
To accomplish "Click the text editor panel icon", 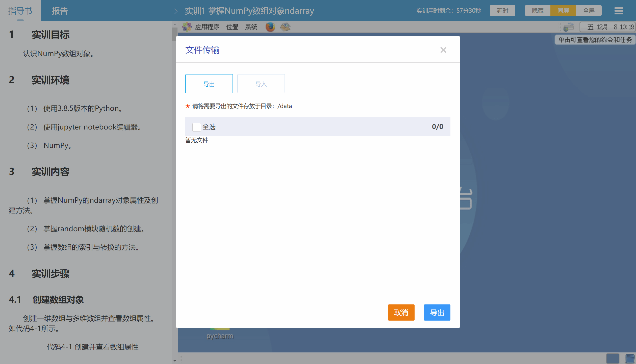I will (286, 27).
